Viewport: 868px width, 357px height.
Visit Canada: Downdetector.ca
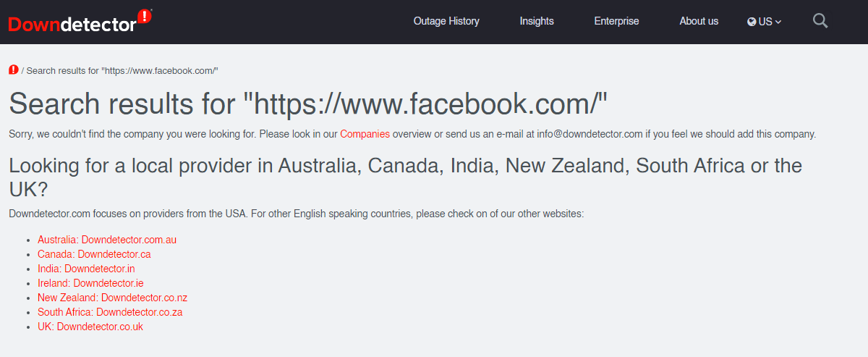(94, 254)
